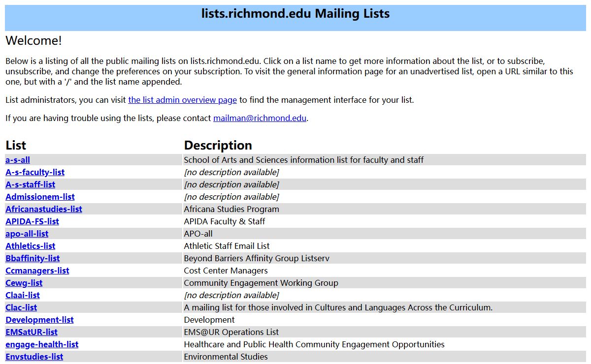Screen dimensions: 591x364
Task: Go to the Envstudies-list page
Action: tap(34, 357)
